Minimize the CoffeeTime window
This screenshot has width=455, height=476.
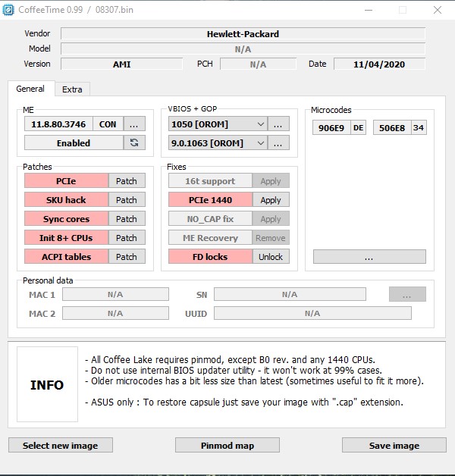369,10
